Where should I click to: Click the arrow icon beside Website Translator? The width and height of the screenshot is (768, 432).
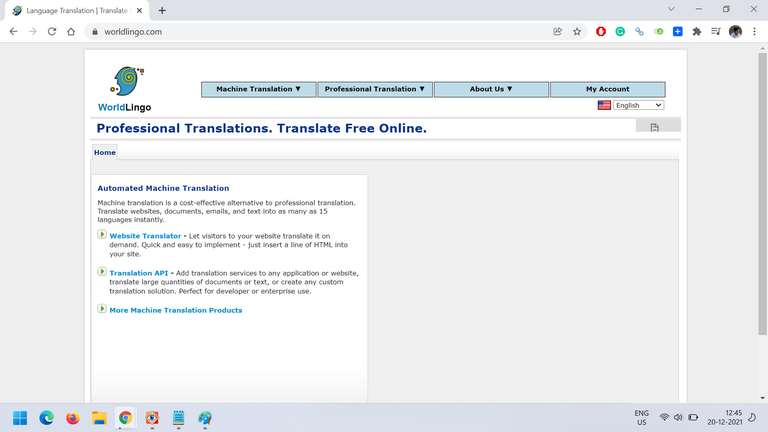[x=102, y=235]
